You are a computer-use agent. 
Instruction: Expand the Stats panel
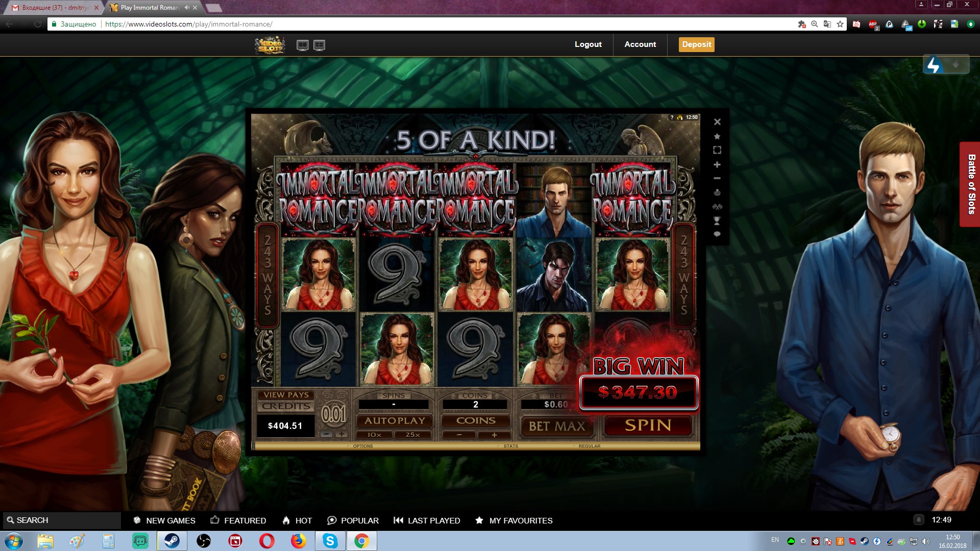[x=510, y=446]
